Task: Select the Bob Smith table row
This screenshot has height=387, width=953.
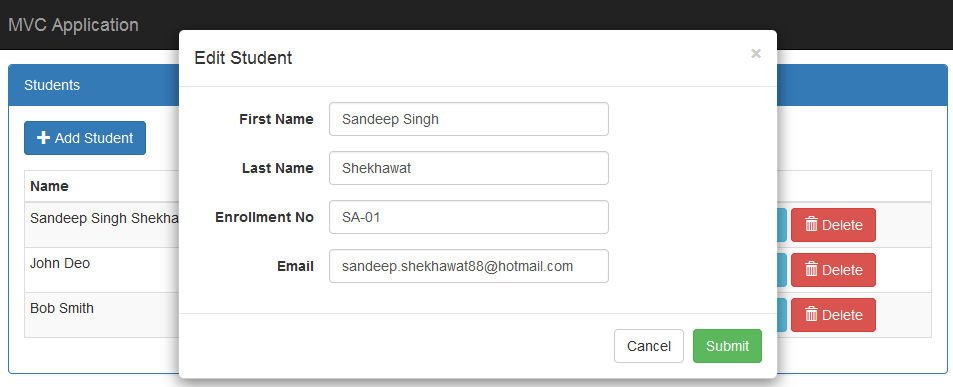Action: [x=478, y=315]
